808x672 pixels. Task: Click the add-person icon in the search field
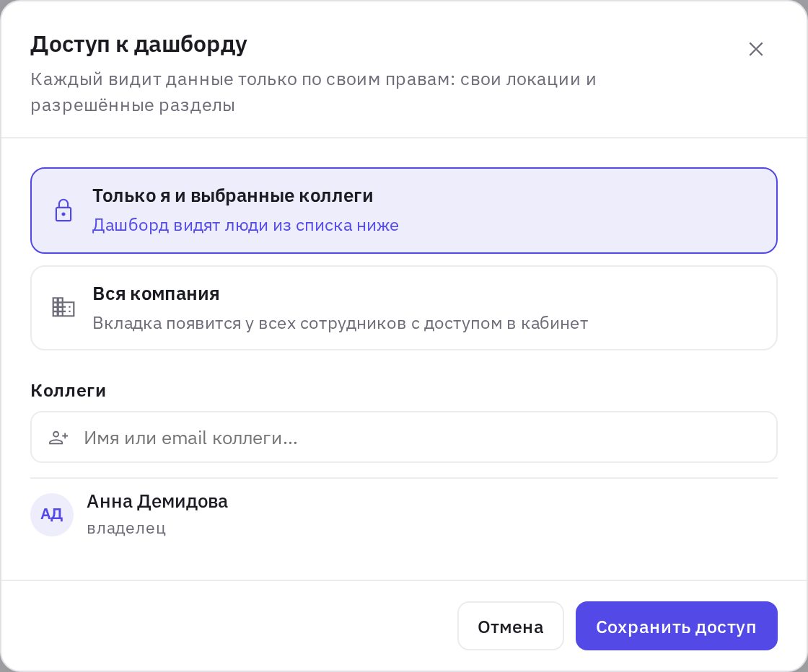(58, 438)
